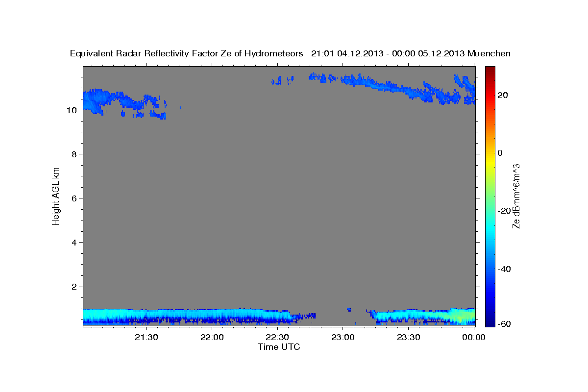
Task: Click the low-level cyan cloud layer near 22:00
Action: pyautogui.click(x=212, y=315)
